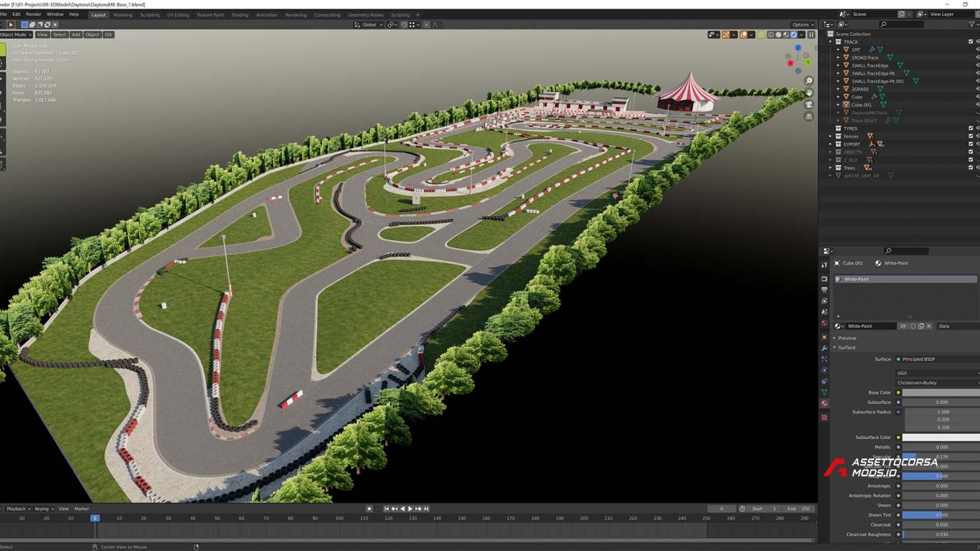The height and width of the screenshot is (551, 980).
Task: Switch to the Geometry Nodes workspace tab
Action: [366, 14]
